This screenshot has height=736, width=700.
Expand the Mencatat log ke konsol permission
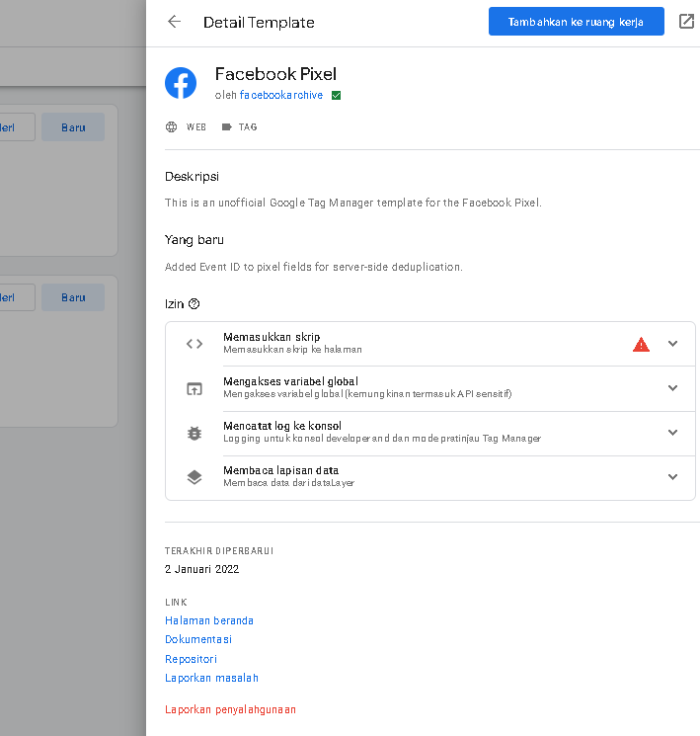pyautogui.click(x=672, y=433)
